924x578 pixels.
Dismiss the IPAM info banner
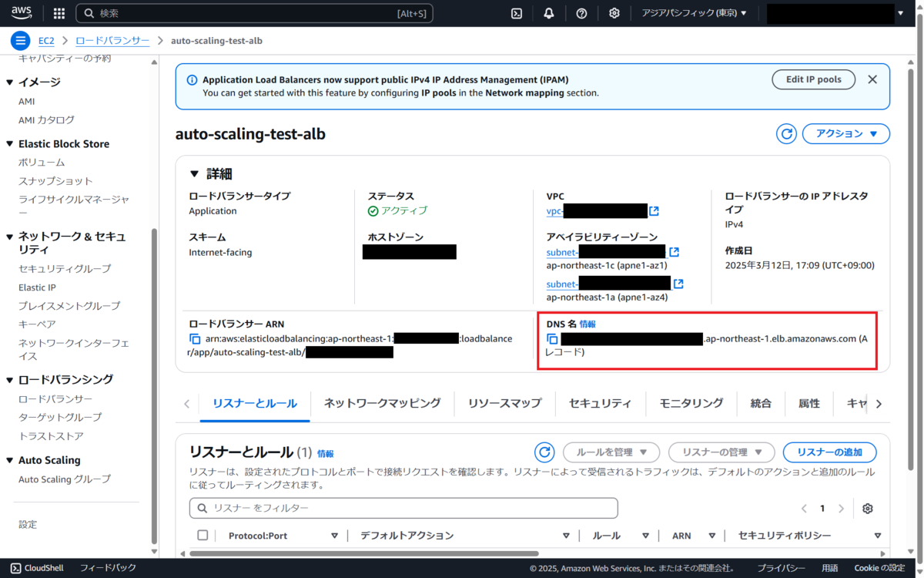[x=872, y=79]
